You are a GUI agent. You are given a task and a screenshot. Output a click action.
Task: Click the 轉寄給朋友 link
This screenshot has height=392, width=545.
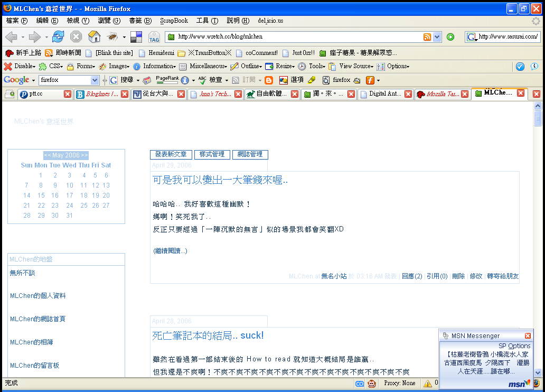[503, 276]
